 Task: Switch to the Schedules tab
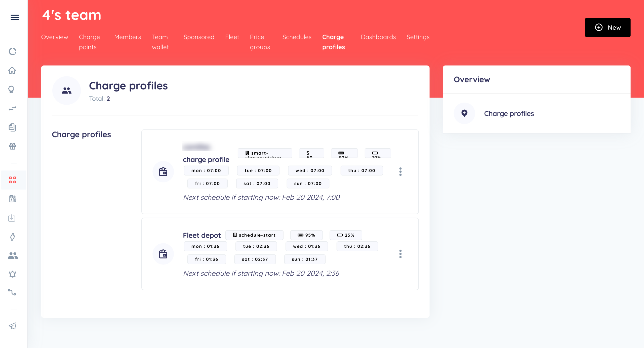click(x=297, y=37)
